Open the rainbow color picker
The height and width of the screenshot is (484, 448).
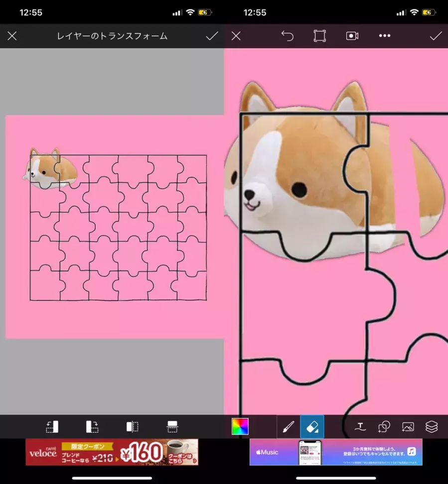[240, 427]
